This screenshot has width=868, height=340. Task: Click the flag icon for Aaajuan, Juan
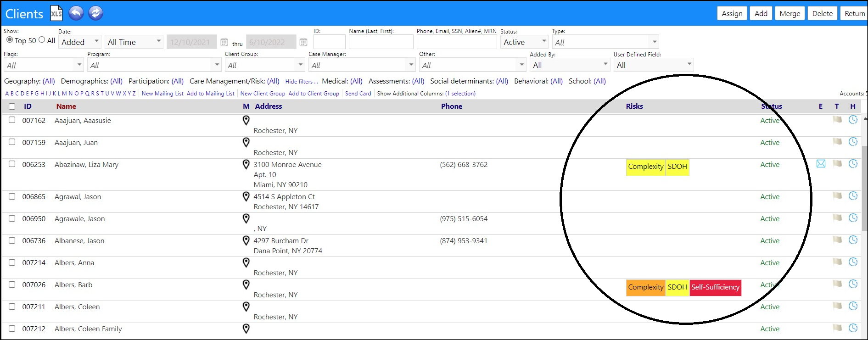pyautogui.click(x=837, y=142)
